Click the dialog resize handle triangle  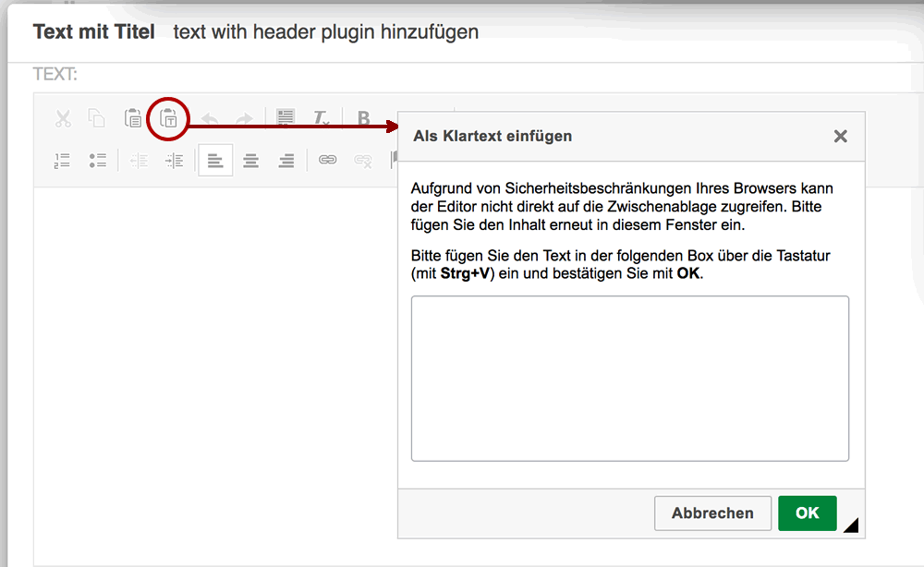(852, 525)
